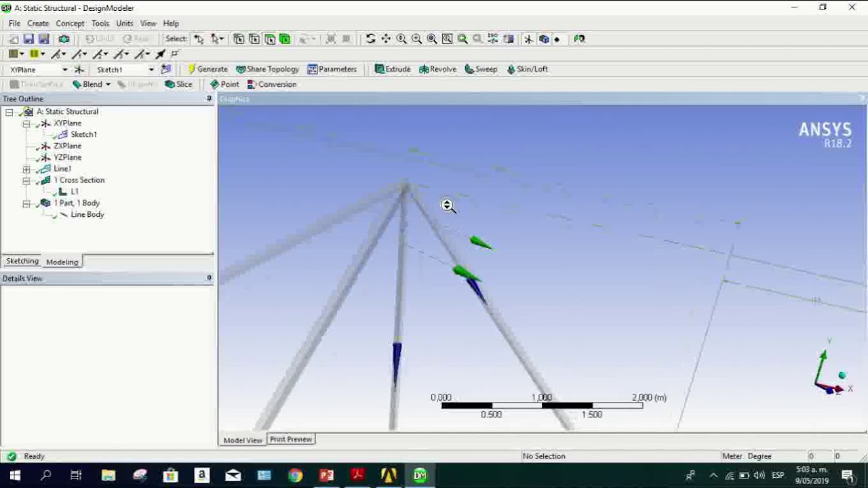868x488 pixels.
Task: Collapse the 1 Part, 1 Body node
Action: tap(26, 203)
